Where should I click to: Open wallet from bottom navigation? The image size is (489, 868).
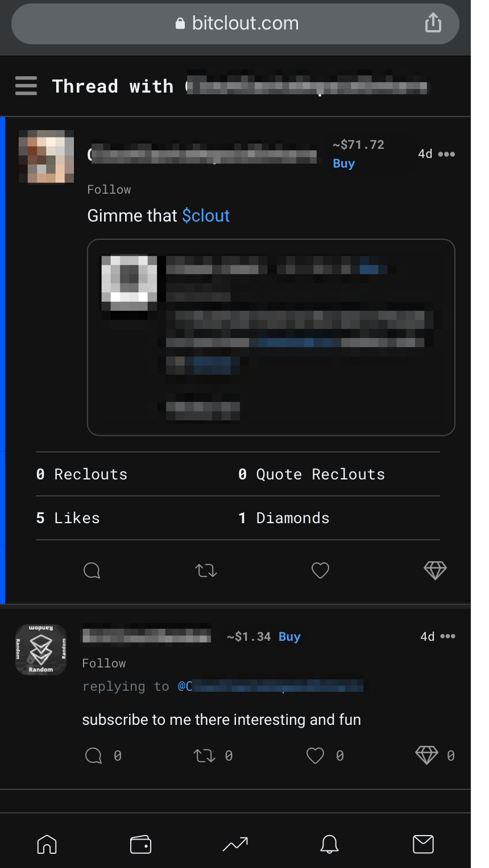140,844
